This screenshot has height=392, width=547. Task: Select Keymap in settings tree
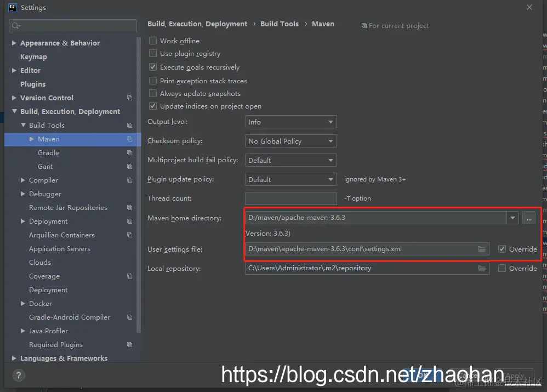[33, 57]
